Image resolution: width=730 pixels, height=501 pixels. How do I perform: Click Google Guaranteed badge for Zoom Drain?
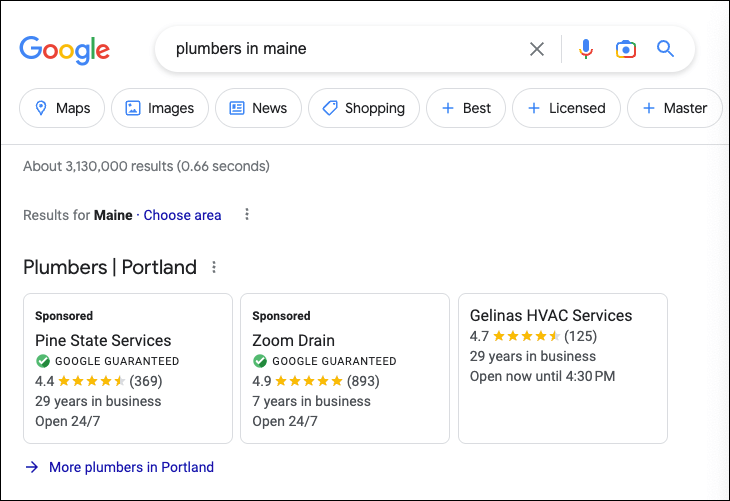324,361
